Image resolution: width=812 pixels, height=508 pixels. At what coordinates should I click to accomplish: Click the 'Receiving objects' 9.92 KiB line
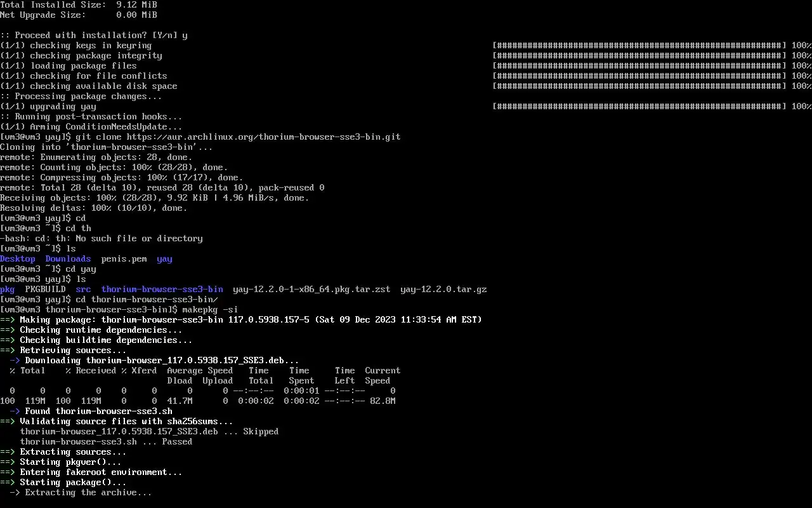155,197
